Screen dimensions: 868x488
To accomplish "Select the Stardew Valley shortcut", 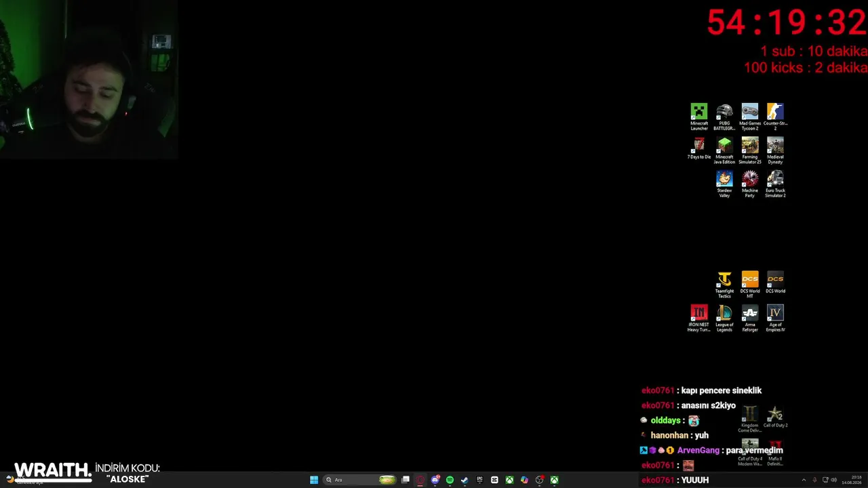I will click(x=724, y=184).
